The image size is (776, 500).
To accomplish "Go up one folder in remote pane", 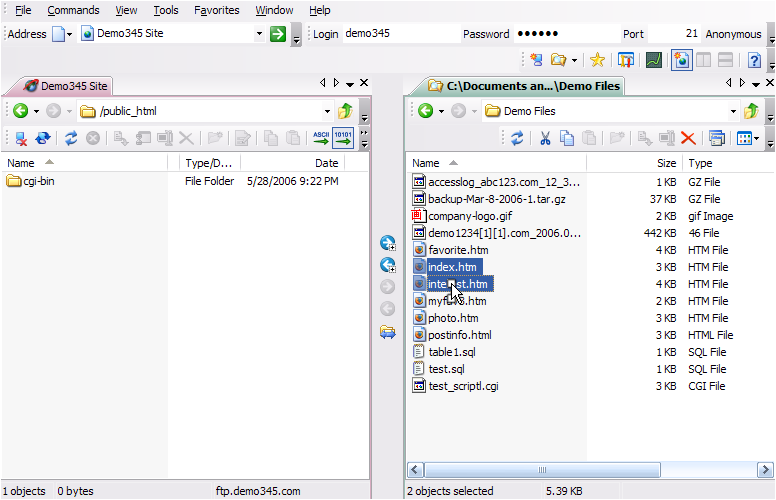I will [x=345, y=111].
